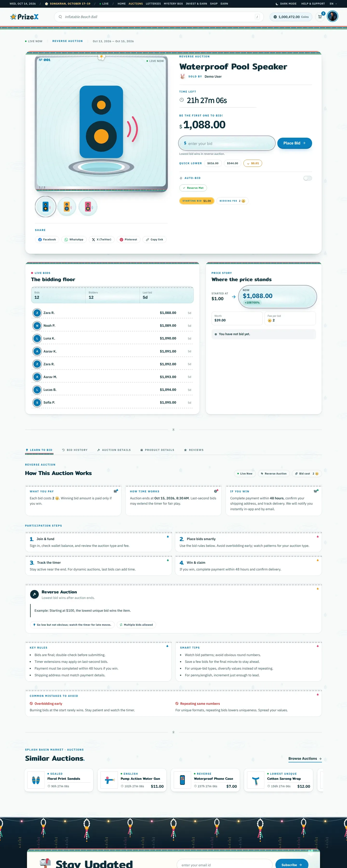Share the auction on Facebook
This screenshot has width=347, height=868.
47,240
